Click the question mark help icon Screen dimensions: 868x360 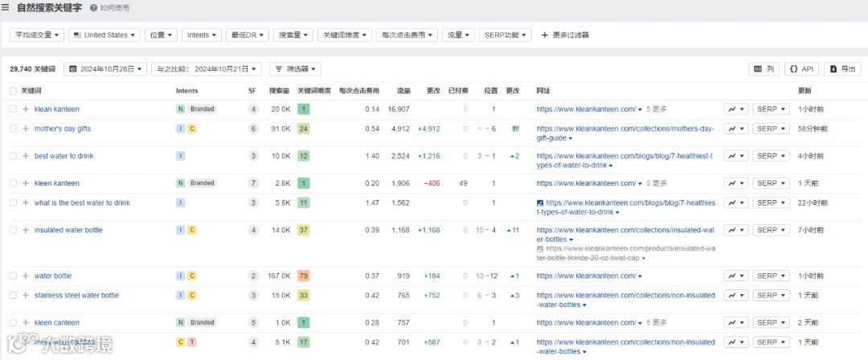pos(93,8)
